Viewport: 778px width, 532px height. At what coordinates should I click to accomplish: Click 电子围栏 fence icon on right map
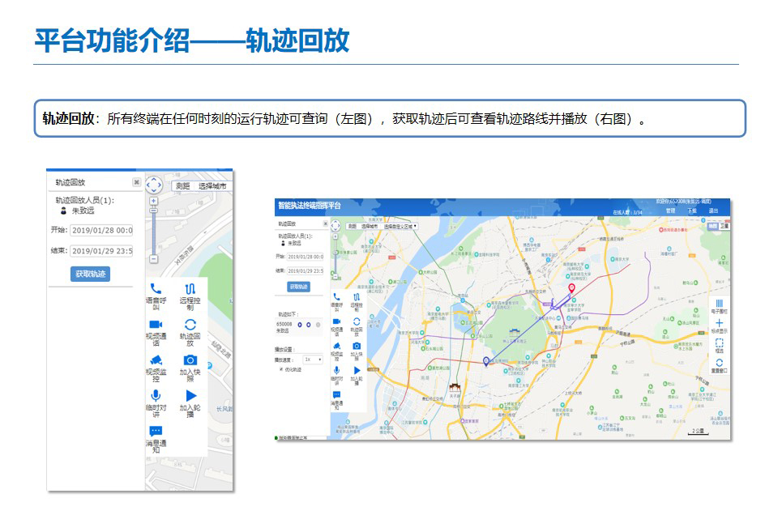[719, 303]
